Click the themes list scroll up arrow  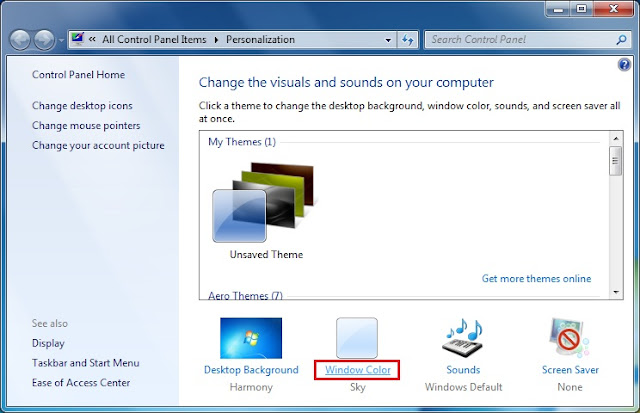coord(616,139)
